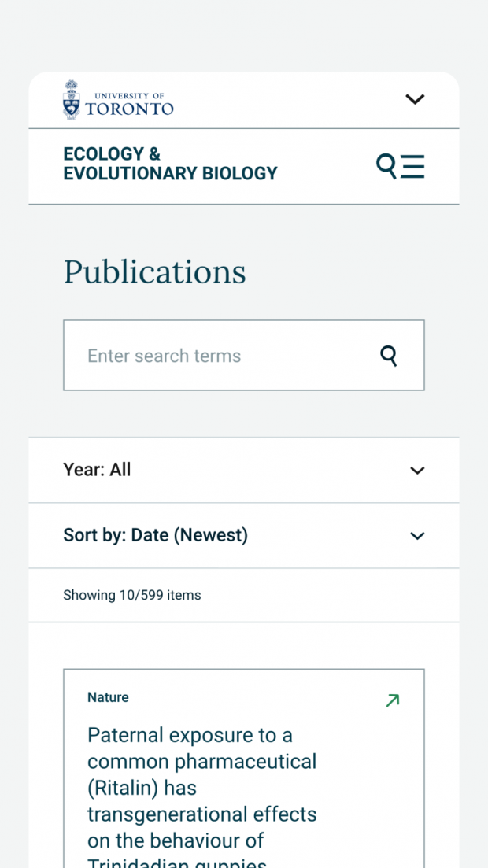Viewport: 488px width, 868px height.
Task: Click the small "UNIVERSITY OF" logo text
Action: [x=129, y=95]
